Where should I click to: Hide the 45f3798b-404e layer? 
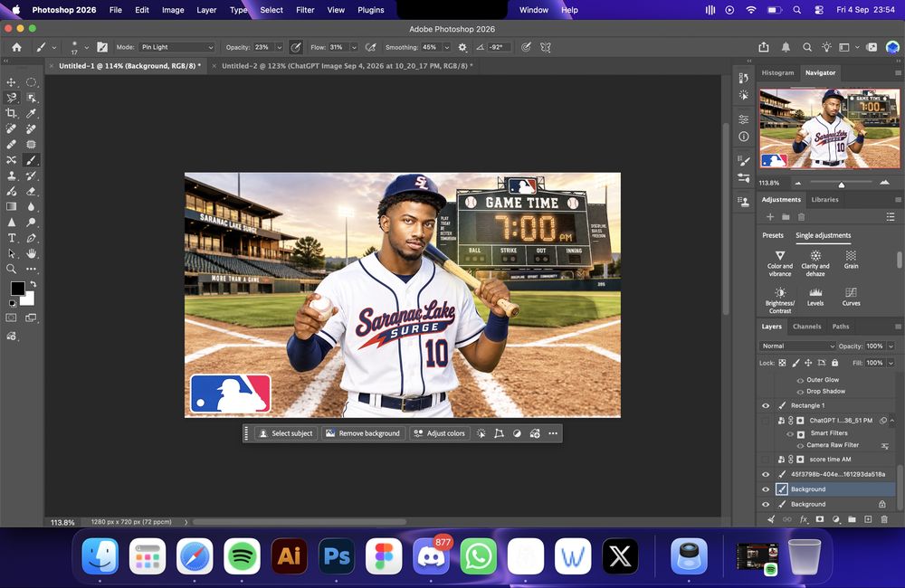point(766,474)
